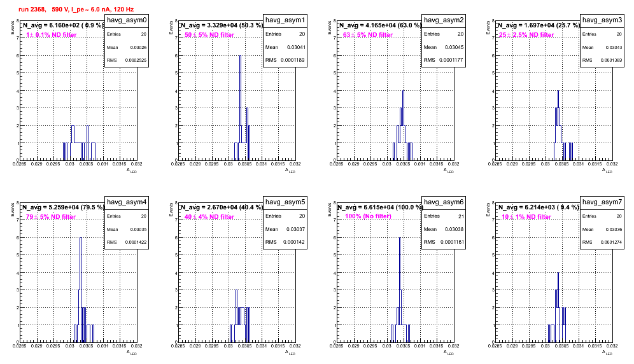Click Entries 21 in havg_asym6 stats
This screenshot has height=364, width=634.
tap(444, 216)
